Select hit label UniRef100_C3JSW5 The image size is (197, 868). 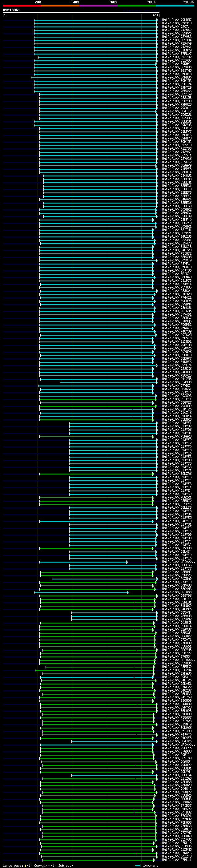pos(177,847)
